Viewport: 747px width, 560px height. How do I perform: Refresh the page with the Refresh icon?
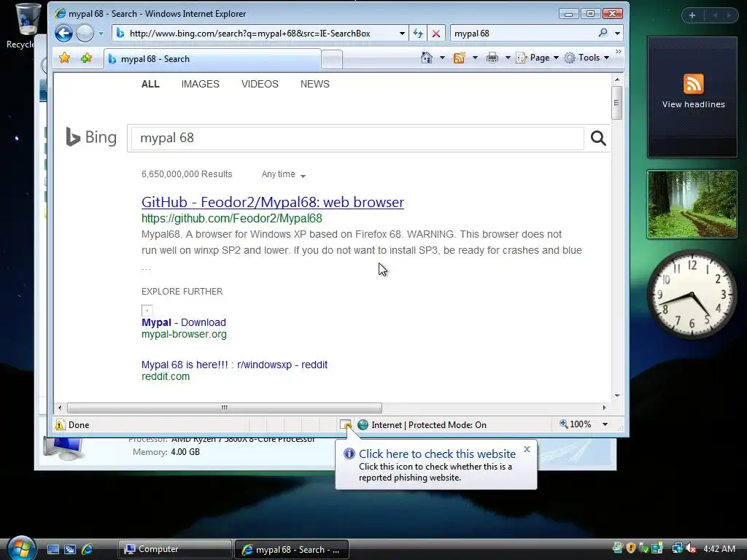click(x=418, y=34)
